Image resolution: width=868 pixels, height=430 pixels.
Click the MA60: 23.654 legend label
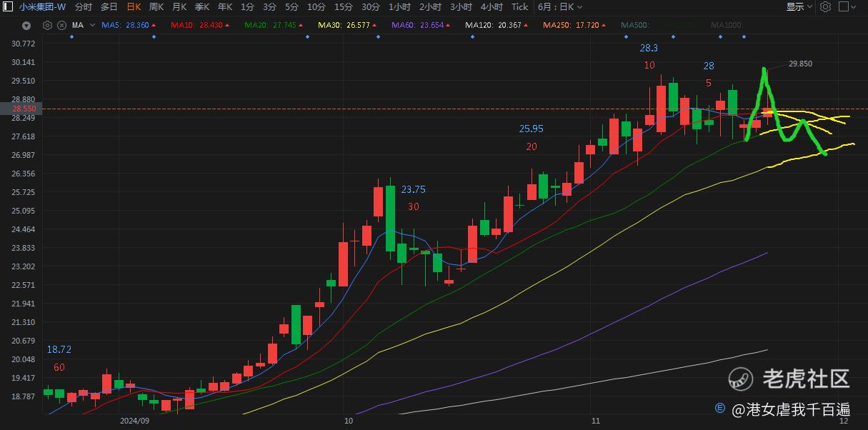coord(418,25)
